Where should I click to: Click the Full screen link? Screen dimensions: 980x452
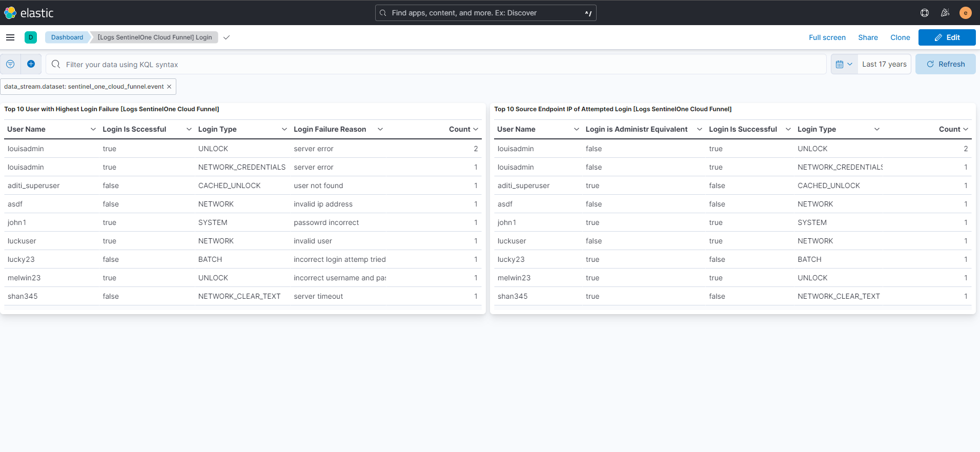pyautogui.click(x=827, y=37)
